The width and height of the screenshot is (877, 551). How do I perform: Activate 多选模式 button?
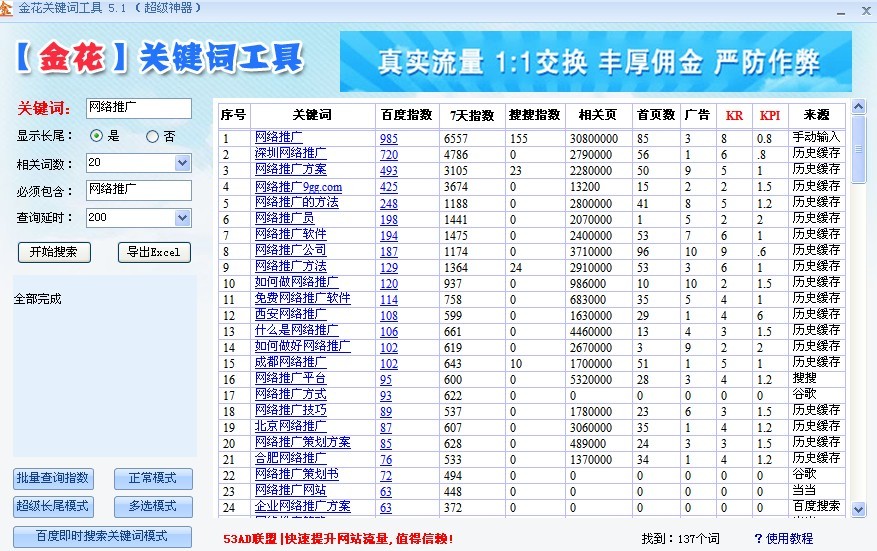pos(145,506)
